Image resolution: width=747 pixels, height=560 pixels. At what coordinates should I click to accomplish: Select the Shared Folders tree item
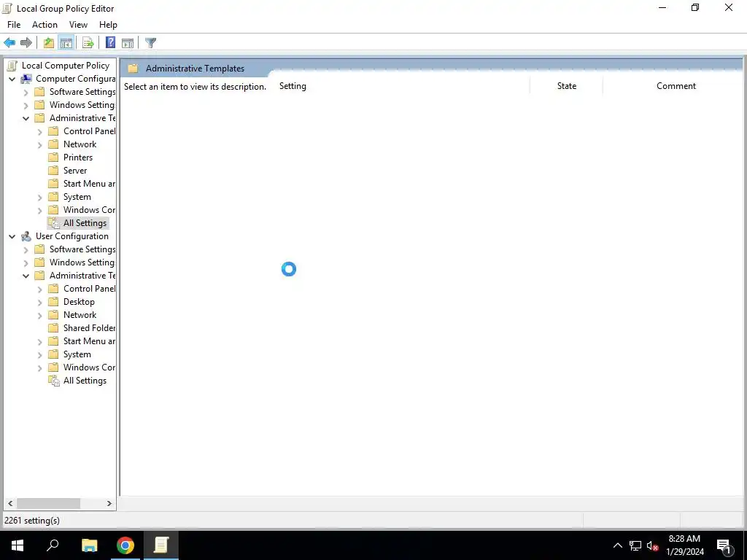[89, 328]
